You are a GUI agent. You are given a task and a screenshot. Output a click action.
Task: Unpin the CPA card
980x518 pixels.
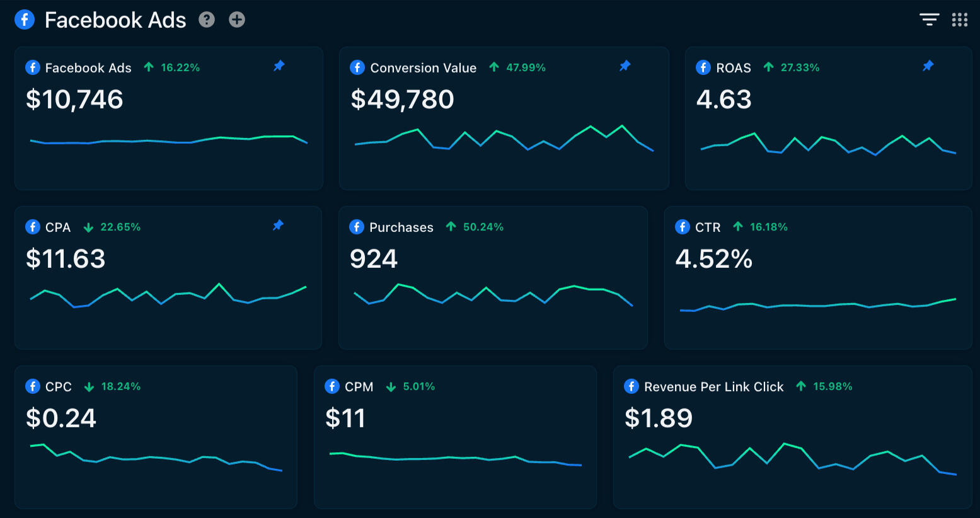(x=278, y=226)
